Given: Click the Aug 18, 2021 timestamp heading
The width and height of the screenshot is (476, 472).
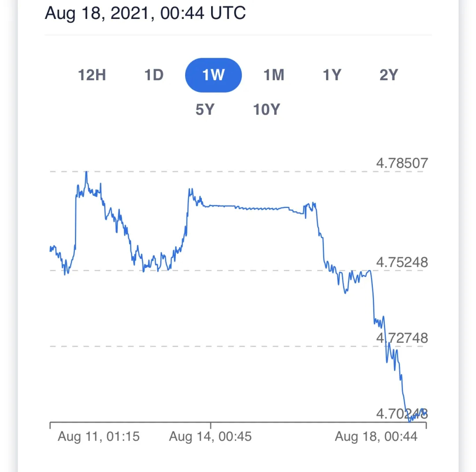Looking at the screenshot, I should point(145,13).
